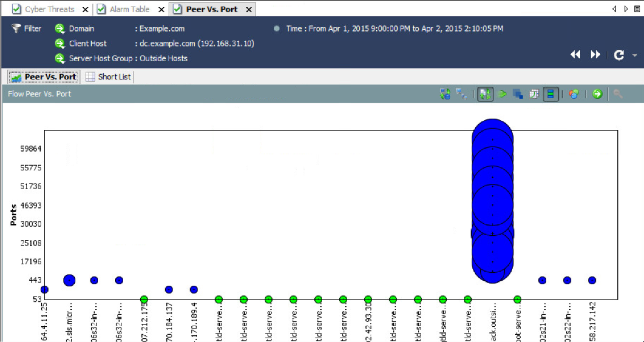644x342 pixels.
Task: Switch to the Cyber Threats tab
Action: point(49,9)
